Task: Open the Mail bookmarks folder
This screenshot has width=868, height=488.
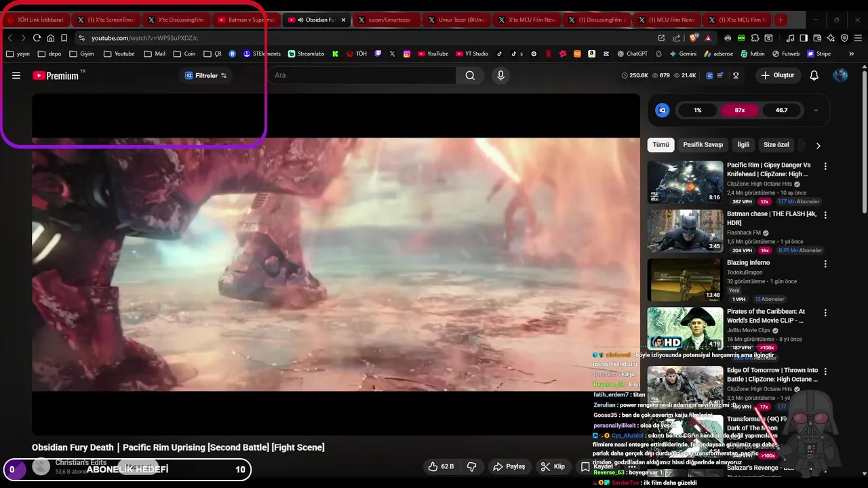Action: pyautogui.click(x=155, y=54)
